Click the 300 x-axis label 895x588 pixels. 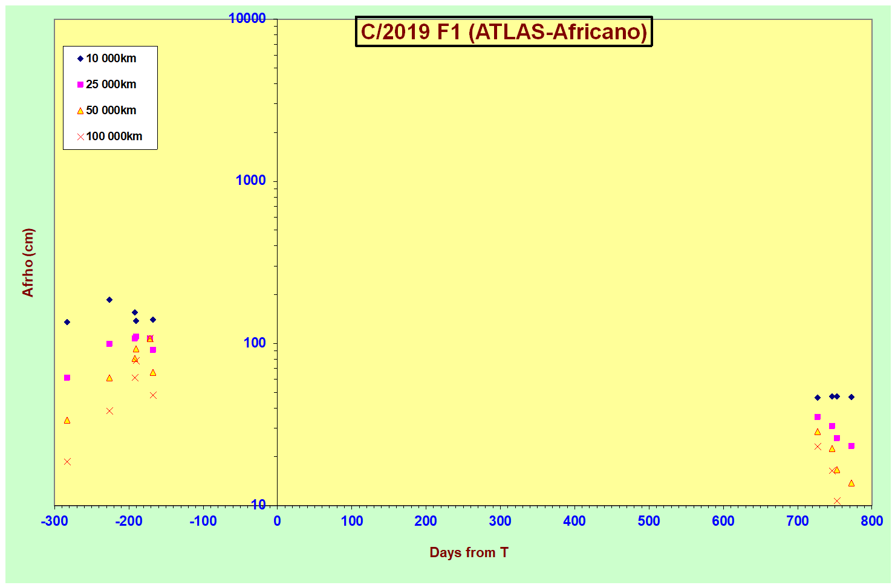tap(500, 522)
